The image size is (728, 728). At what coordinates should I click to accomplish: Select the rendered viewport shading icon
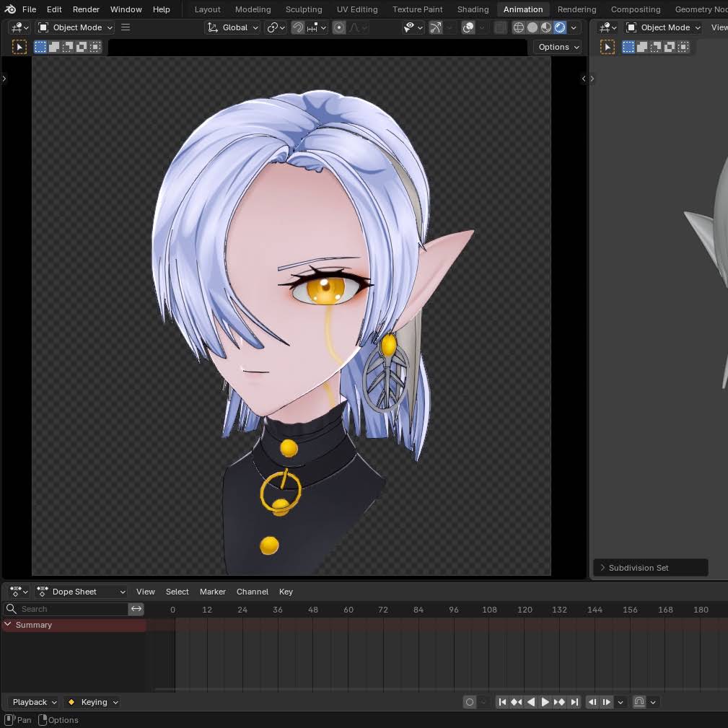[560, 28]
